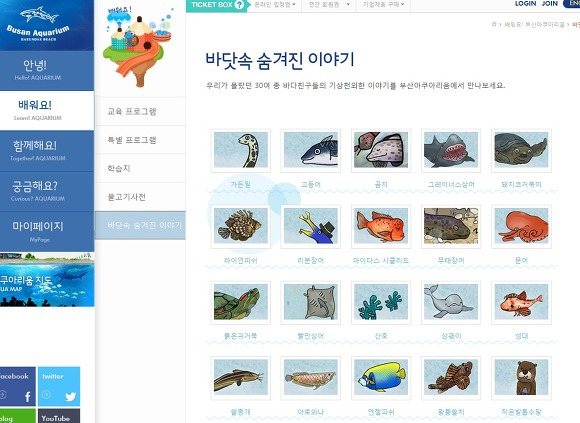
Task: Open the 배워요! Learn AQUARIUM menu
Action: point(47,110)
